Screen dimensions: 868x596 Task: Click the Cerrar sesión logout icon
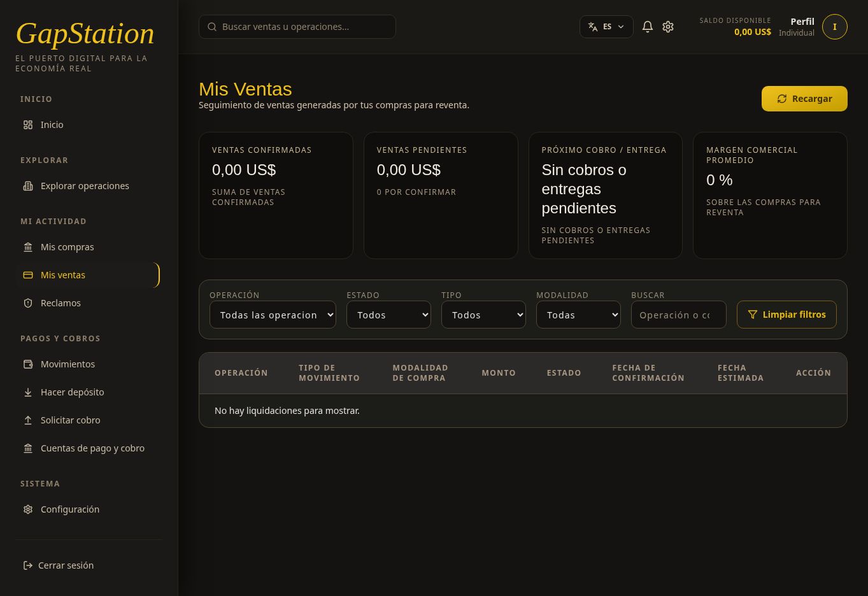tap(28, 565)
